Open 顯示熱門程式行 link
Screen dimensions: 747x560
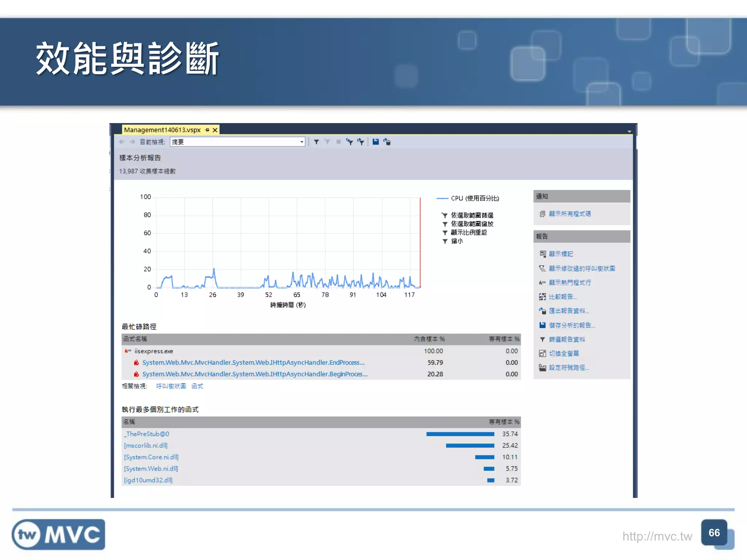point(570,283)
